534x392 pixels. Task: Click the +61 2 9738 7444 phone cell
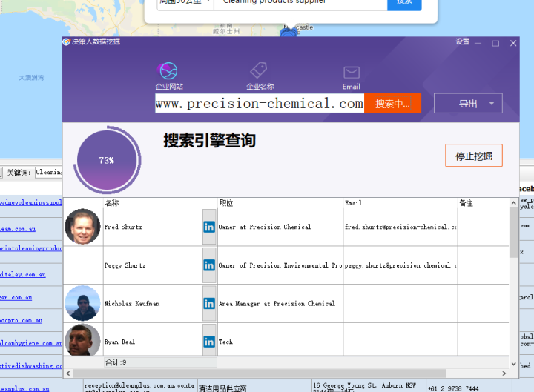469,388
